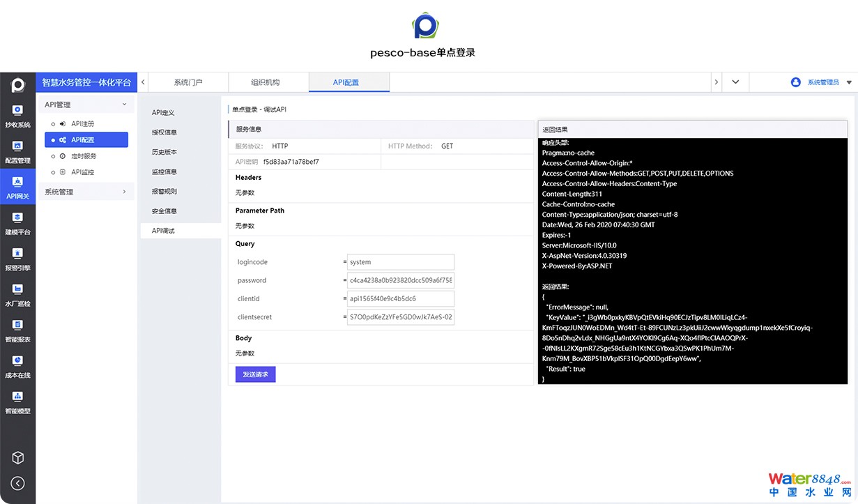Screen dimensions: 858x504
Task: Open the 抄收系统 sidebar icon
Action: click(x=17, y=116)
